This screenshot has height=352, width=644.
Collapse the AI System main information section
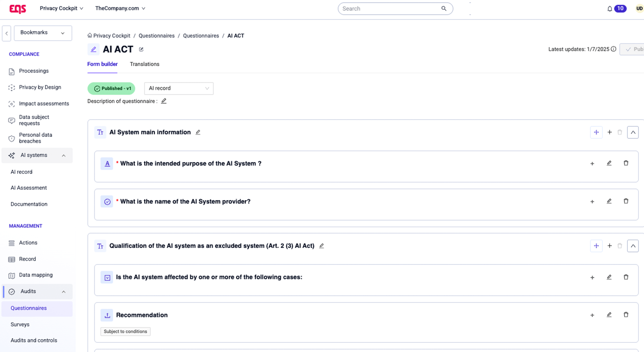tap(633, 132)
